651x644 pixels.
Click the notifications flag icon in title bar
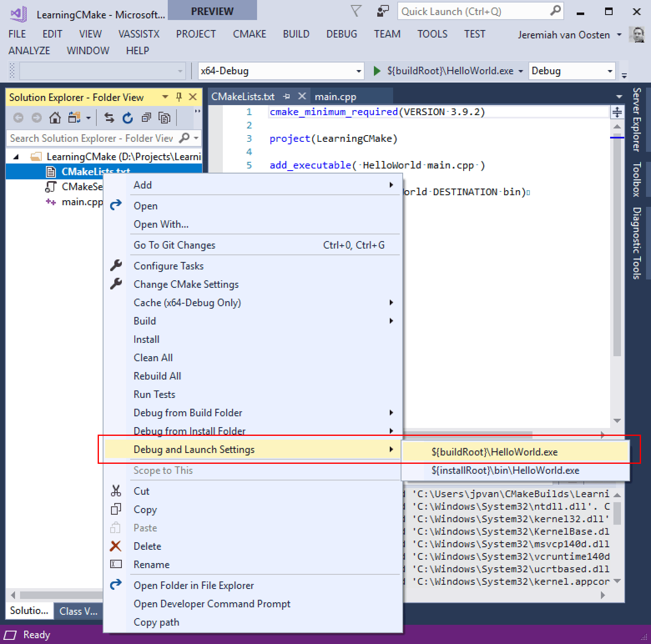click(356, 11)
